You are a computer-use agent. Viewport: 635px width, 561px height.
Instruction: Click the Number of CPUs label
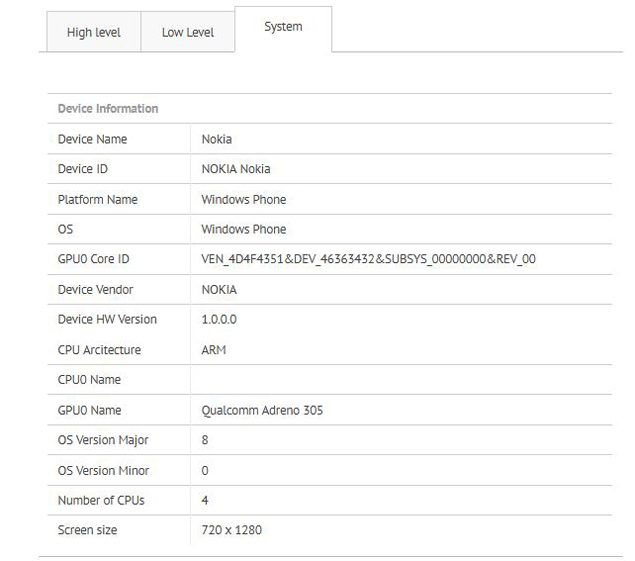[101, 500]
